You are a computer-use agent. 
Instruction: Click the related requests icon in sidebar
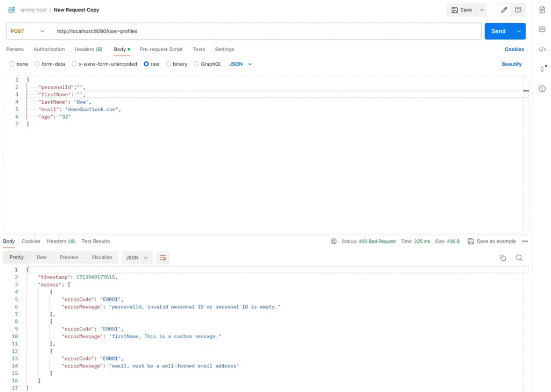pyautogui.click(x=543, y=68)
